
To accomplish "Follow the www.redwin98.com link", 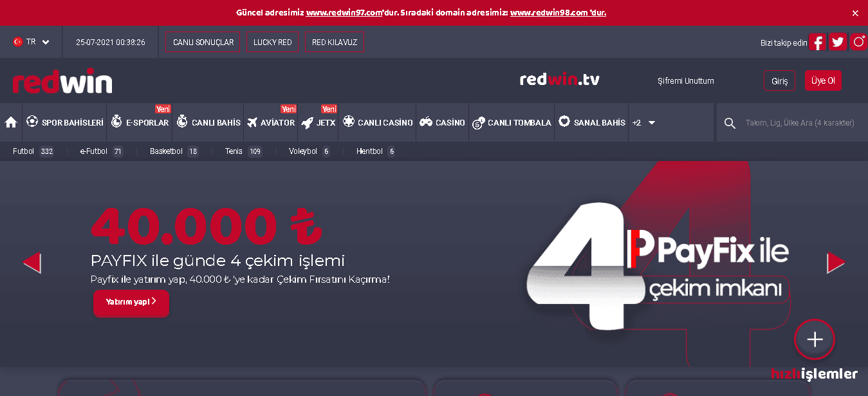I will (549, 13).
